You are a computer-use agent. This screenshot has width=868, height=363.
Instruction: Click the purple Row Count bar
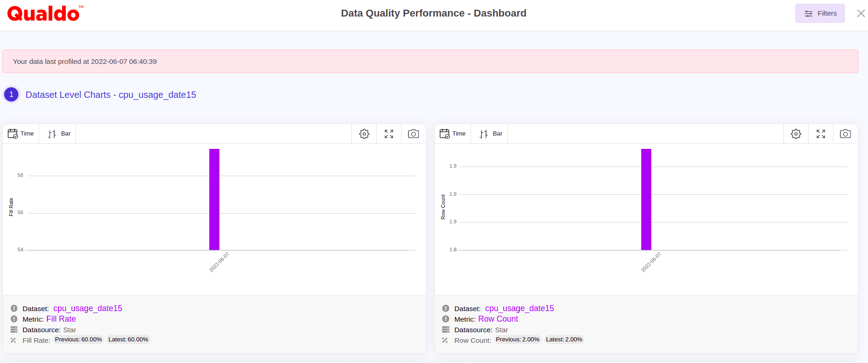pyautogui.click(x=646, y=199)
